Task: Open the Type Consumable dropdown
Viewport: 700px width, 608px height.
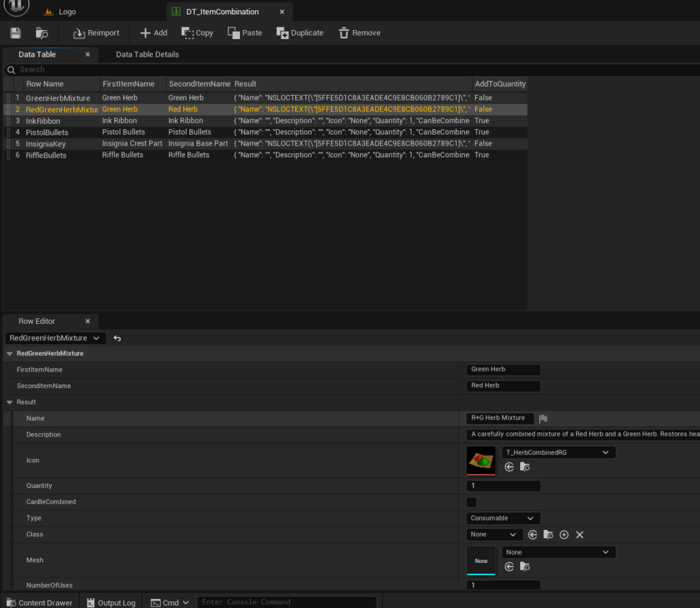Action: (x=504, y=519)
